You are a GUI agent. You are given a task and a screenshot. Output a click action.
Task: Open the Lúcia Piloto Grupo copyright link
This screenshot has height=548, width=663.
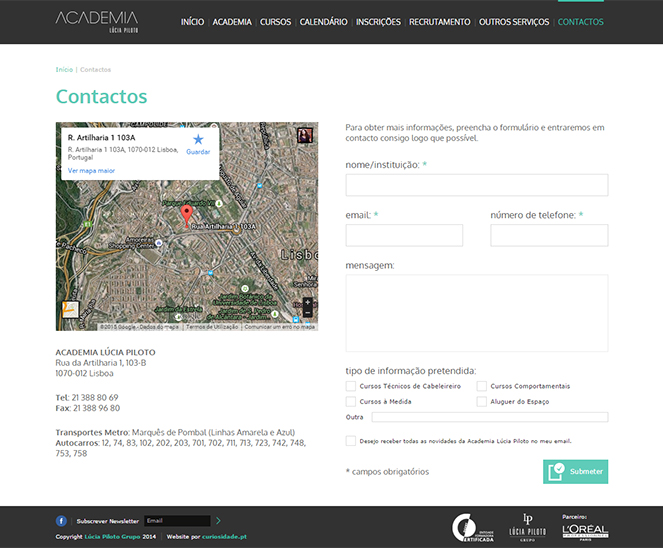click(x=112, y=537)
